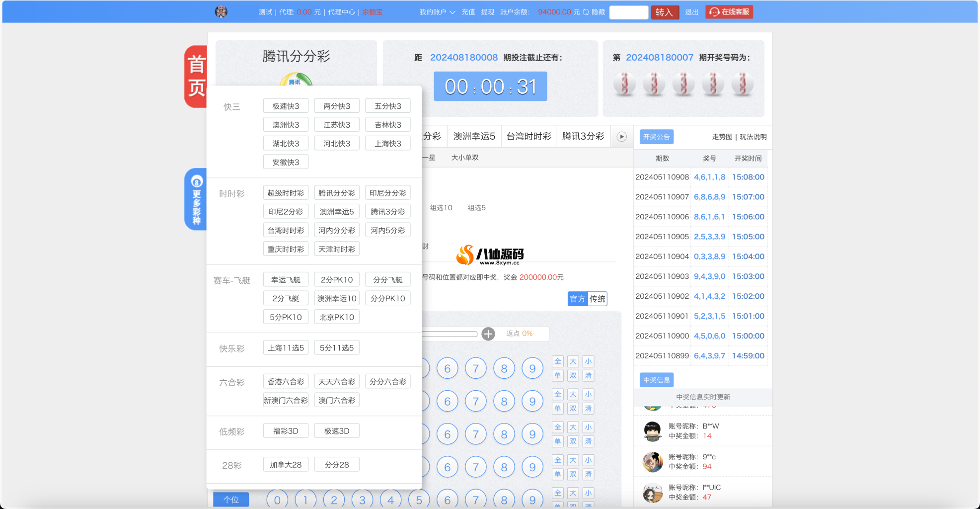Viewport: 980px width, 509px height.
Task: Open the 在线客服 customer service icon
Action: tap(715, 11)
